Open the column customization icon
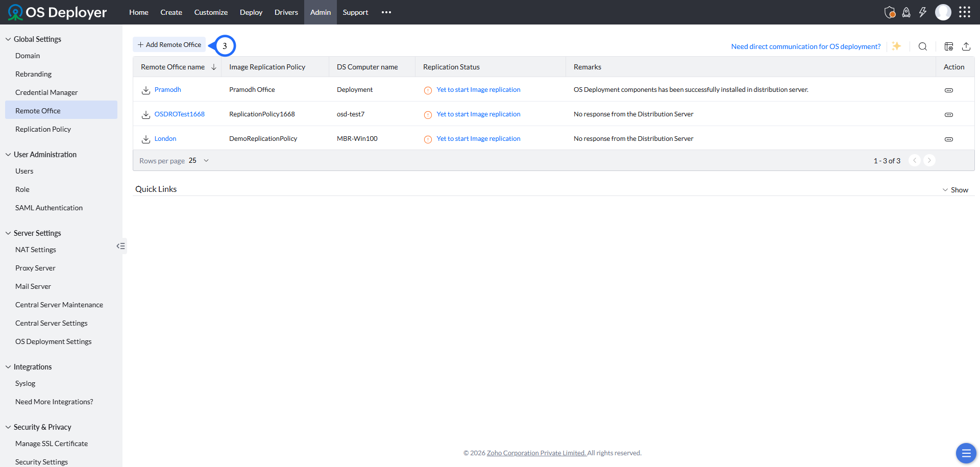 click(948, 46)
